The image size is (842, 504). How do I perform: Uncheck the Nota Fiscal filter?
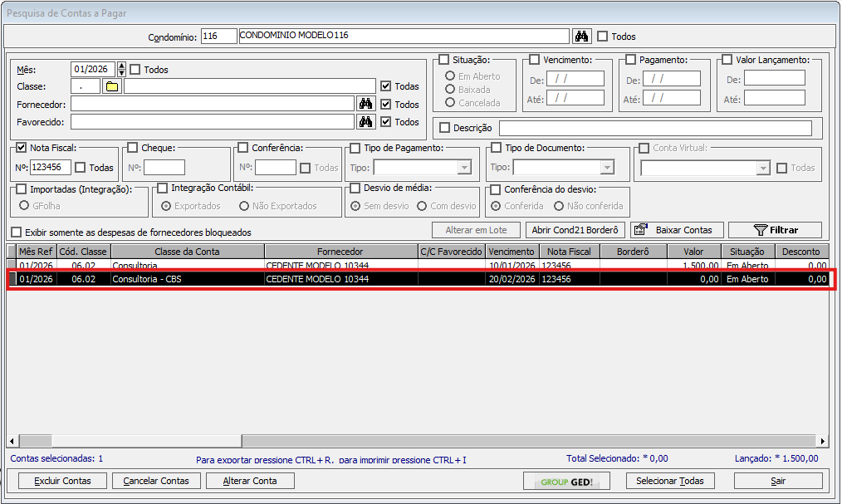(22, 148)
